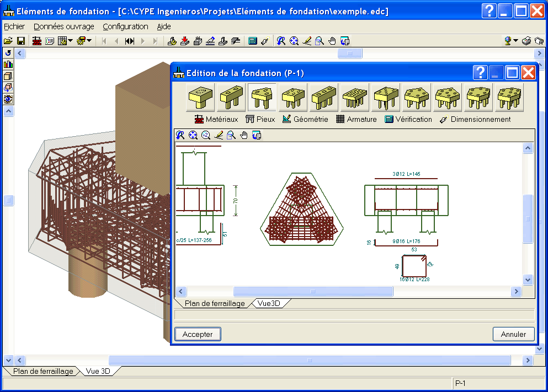Click pan hand icon in dialog toolbar
548x392 pixels.
(243, 135)
